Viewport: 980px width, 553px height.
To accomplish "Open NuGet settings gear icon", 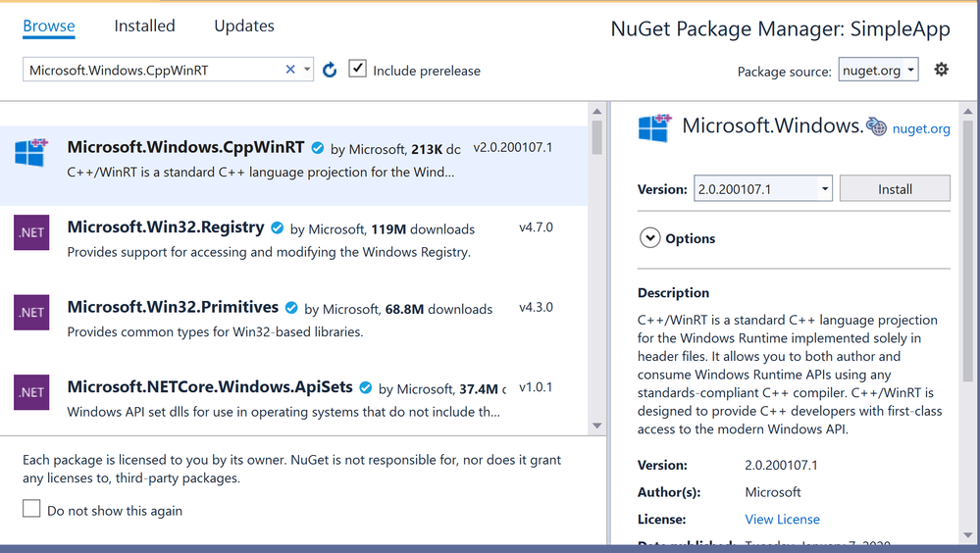I will (941, 70).
